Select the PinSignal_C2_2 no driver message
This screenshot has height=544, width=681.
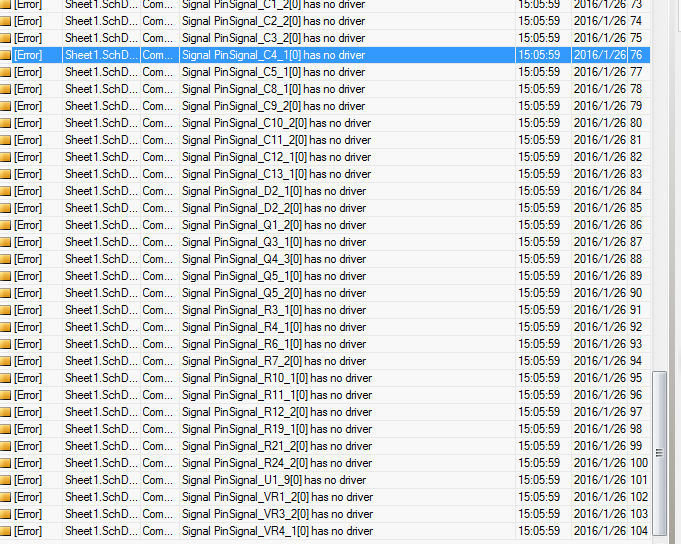tap(273, 21)
